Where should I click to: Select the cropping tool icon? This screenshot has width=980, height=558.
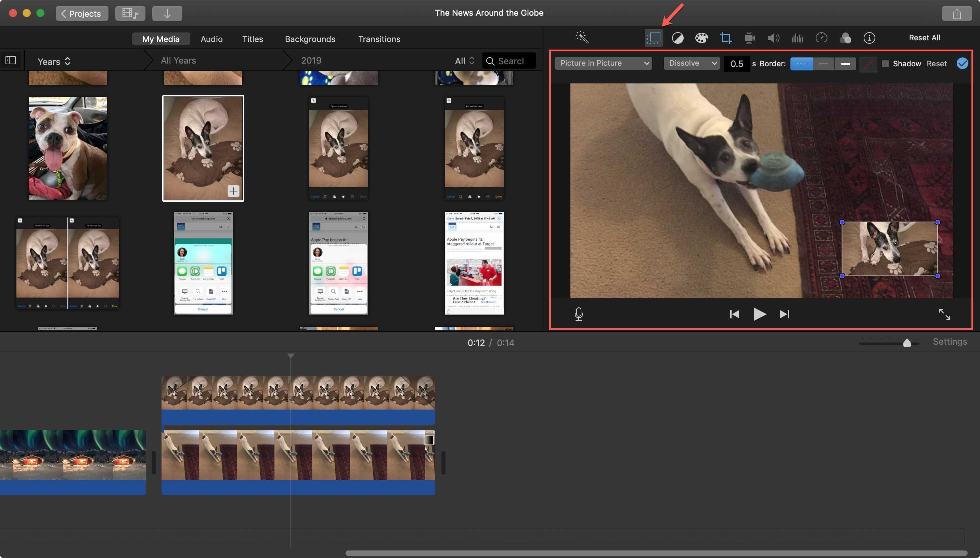click(725, 38)
